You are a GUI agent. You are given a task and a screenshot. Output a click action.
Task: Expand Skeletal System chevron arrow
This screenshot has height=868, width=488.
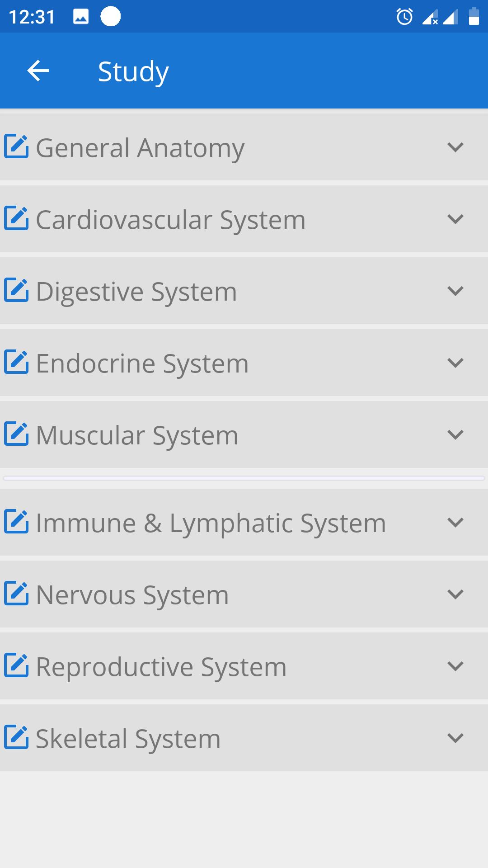point(455,738)
